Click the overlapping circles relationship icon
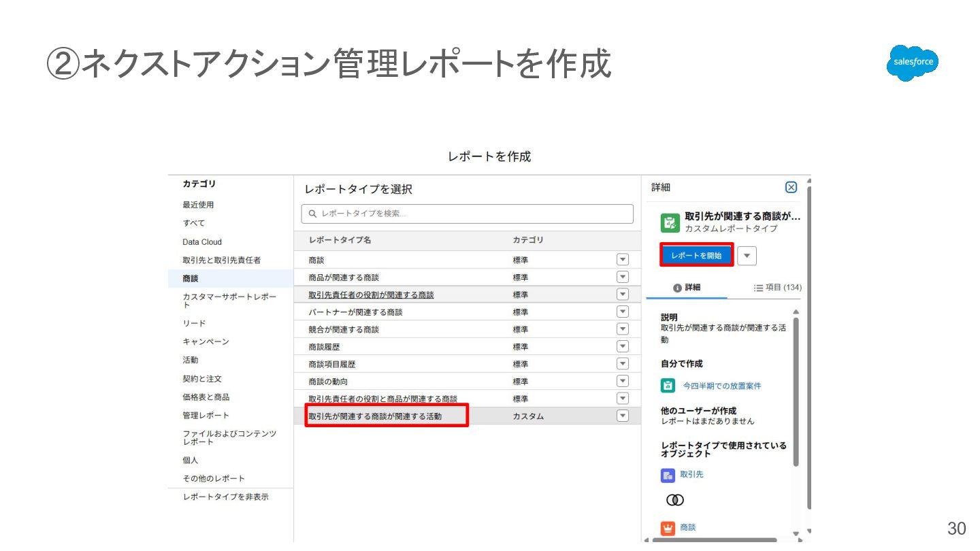The width and height of the screenshot is (980, 551). coord(674,500)
